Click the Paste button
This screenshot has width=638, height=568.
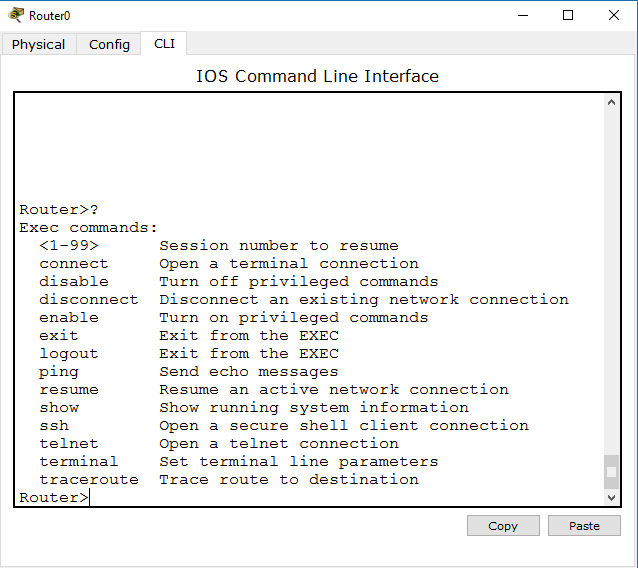click(584, 526)
